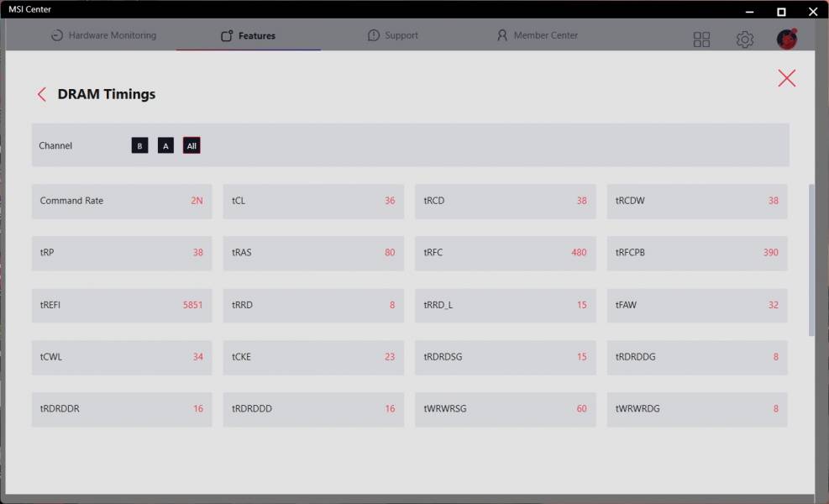Click the tWRWRDG timing tile
829x504 pixels.
(697, 409)
